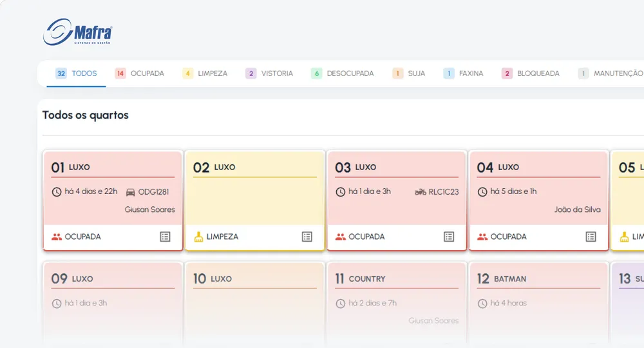644x348 pixels.
Task: Click the clock icon on room 09
Action: tap(57, 304)
